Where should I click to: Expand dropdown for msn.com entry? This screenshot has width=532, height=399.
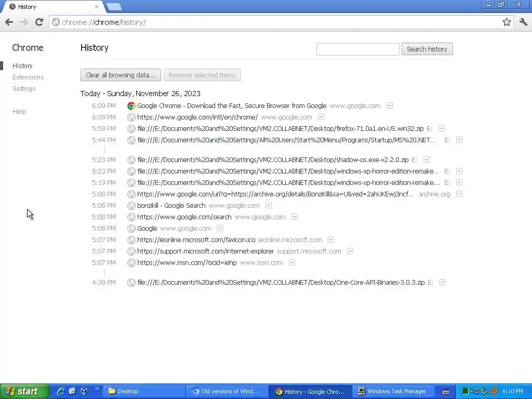(292, 262)
